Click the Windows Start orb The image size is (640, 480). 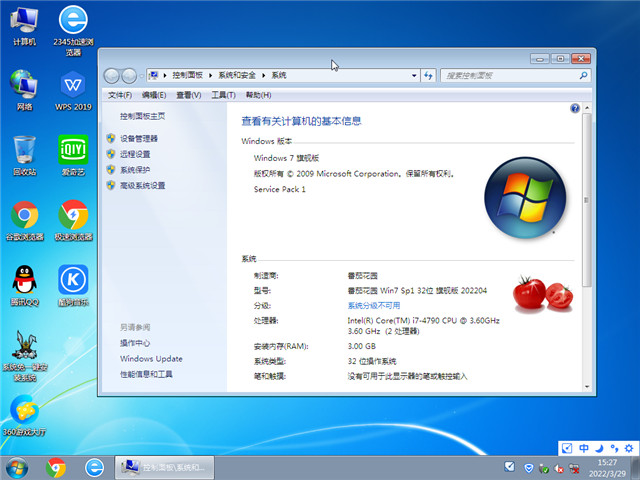(17, 468)
